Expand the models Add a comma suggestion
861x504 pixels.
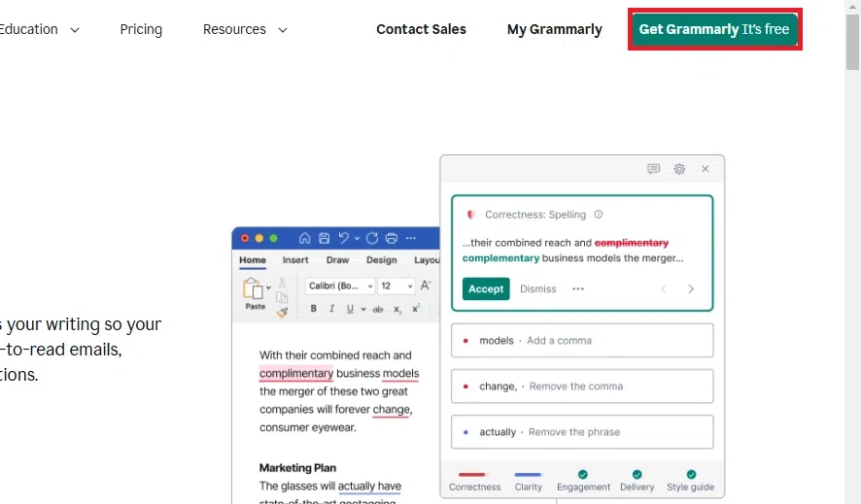582,341
